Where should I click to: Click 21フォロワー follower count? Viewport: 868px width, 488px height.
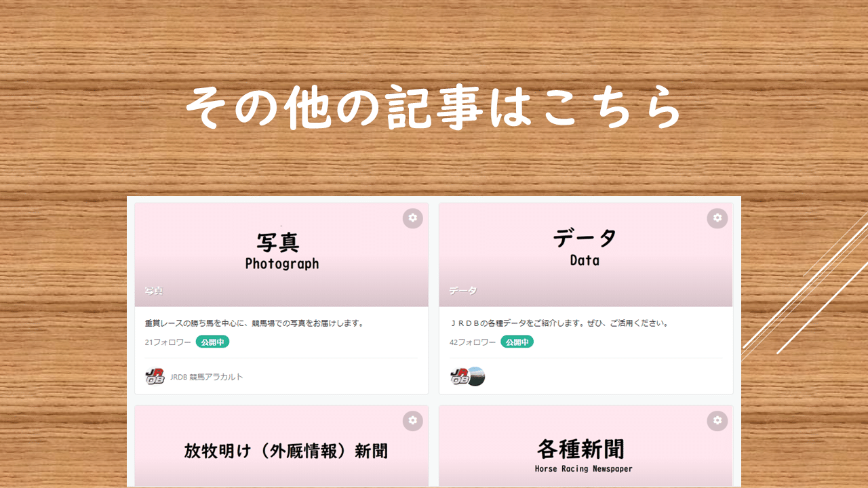point(168,342)
